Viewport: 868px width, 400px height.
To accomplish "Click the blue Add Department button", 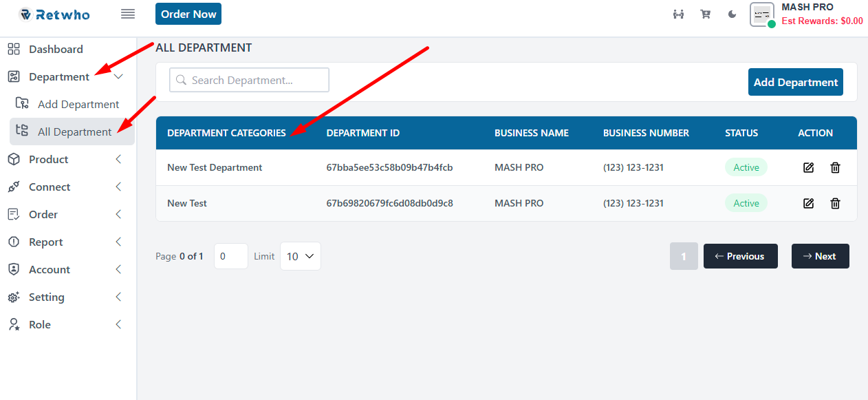I will [796, 82].
